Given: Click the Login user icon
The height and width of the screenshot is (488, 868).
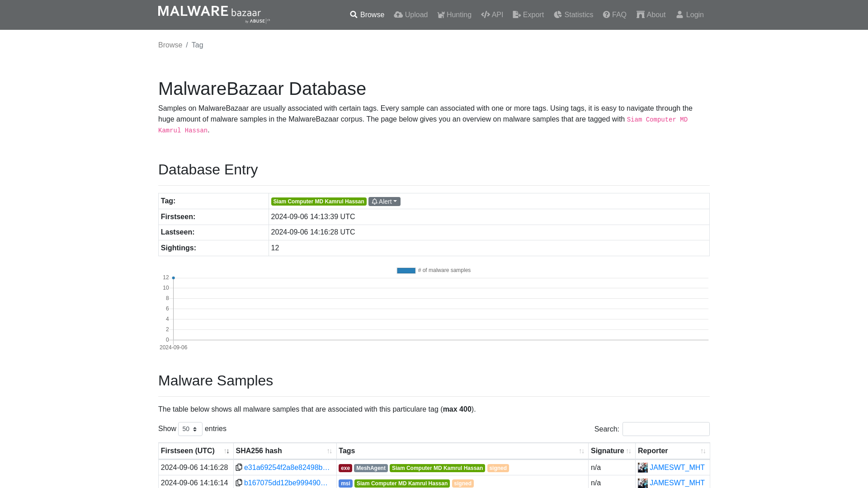Looking at the screenshot, I should click(679, 15).
